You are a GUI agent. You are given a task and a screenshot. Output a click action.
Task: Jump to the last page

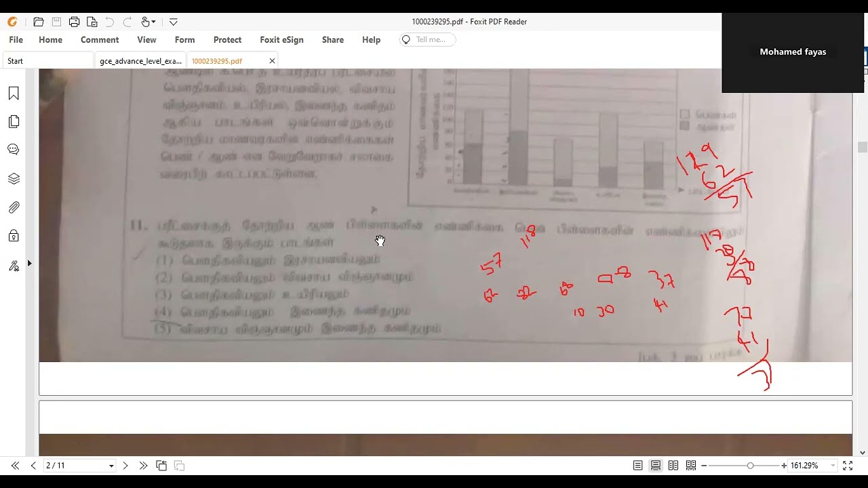click(x=143, y=466)
